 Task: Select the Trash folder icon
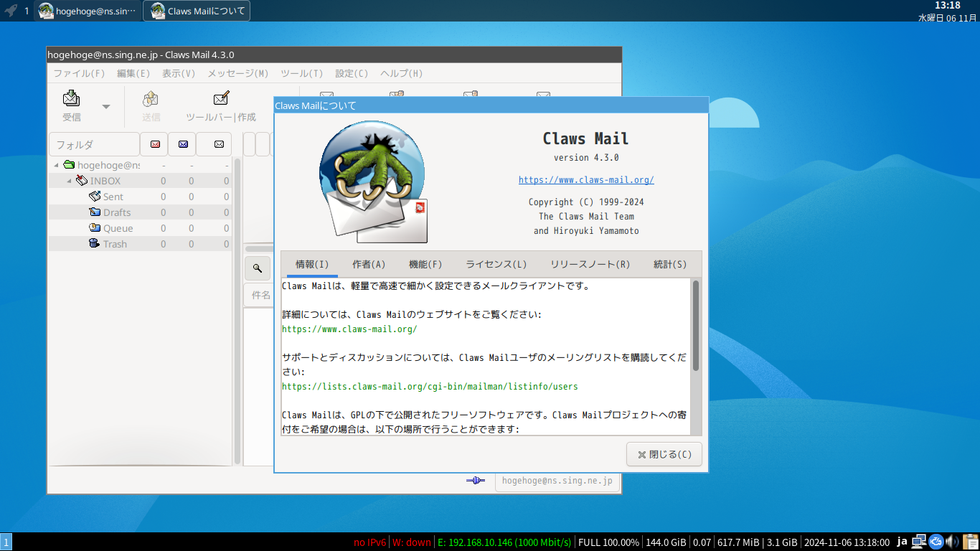click(95, 244)
